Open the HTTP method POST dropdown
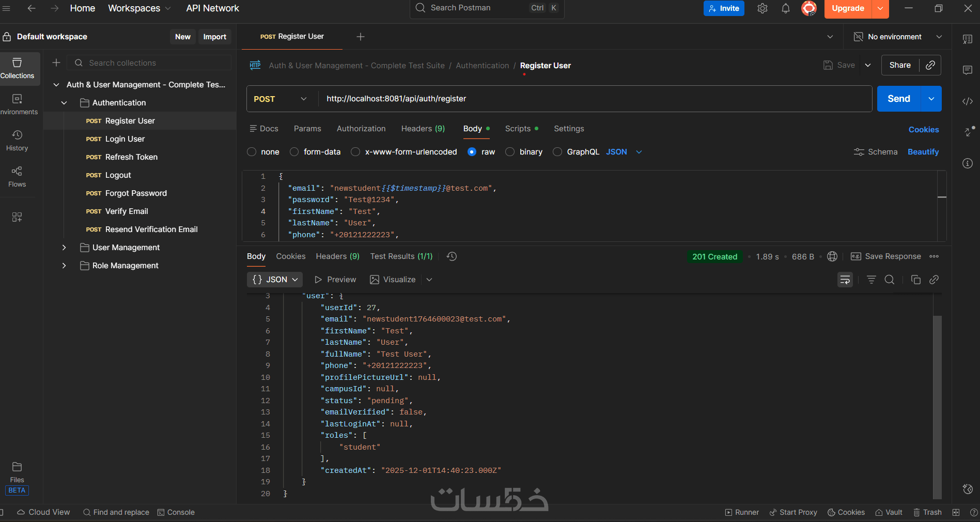Image resolution: width=980 pixels, height=522 pixels. point(280,99)
